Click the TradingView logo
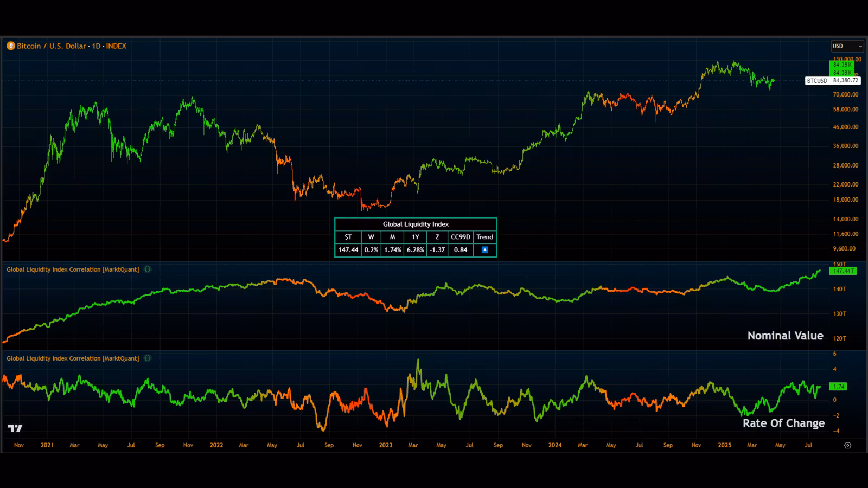 click(15, 428)
